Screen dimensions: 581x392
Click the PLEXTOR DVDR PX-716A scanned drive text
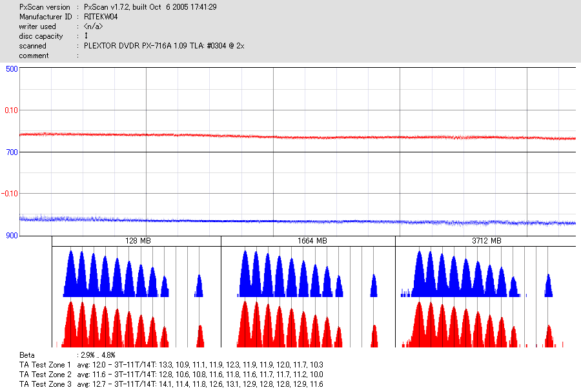click(164, 46)
